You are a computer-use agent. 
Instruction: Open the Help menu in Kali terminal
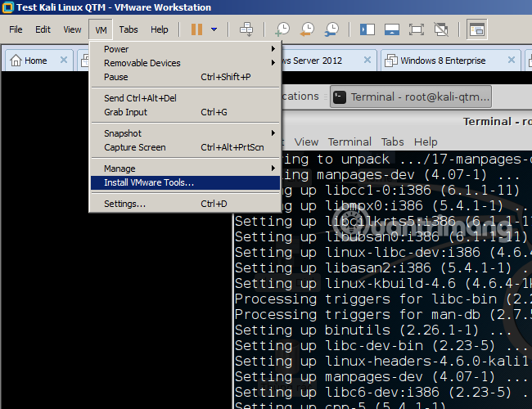[426, 142]
